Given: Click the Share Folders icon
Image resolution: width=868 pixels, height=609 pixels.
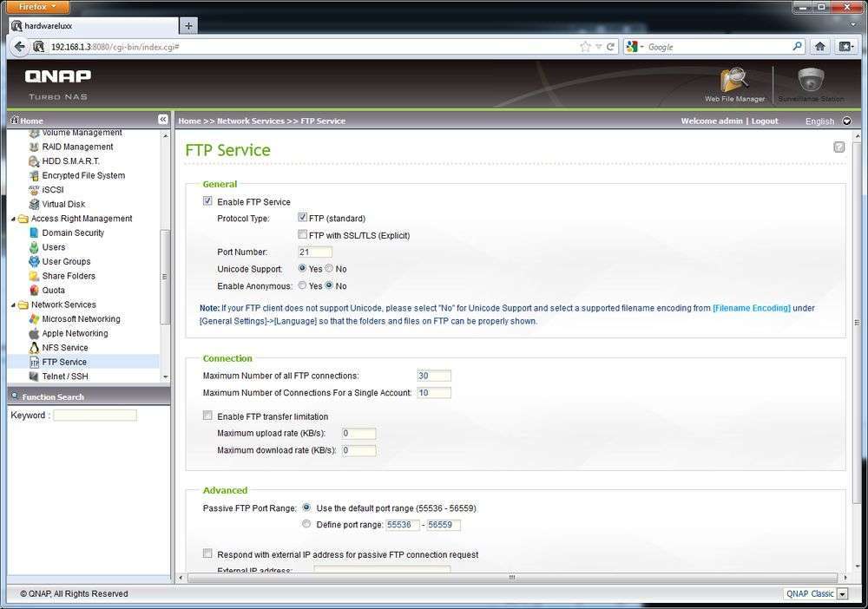Looking at the screenshot, I should [34, 276].
